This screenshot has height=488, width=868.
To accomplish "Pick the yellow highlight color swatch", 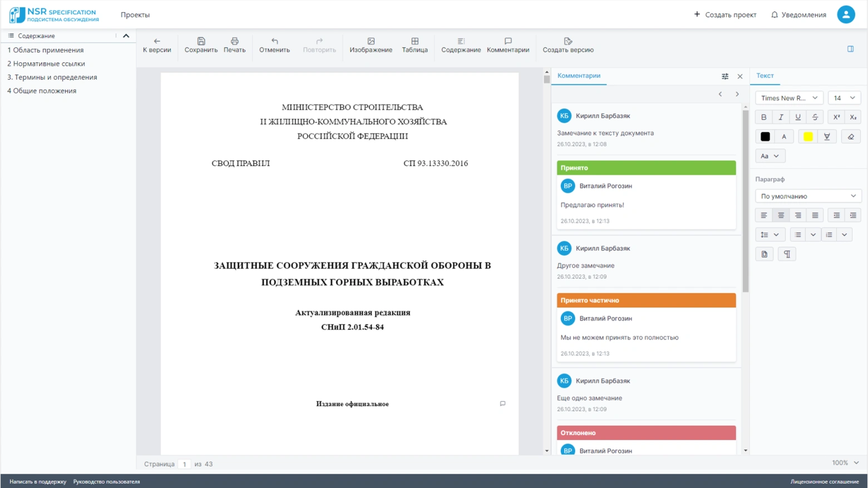I will click(808, 136).
